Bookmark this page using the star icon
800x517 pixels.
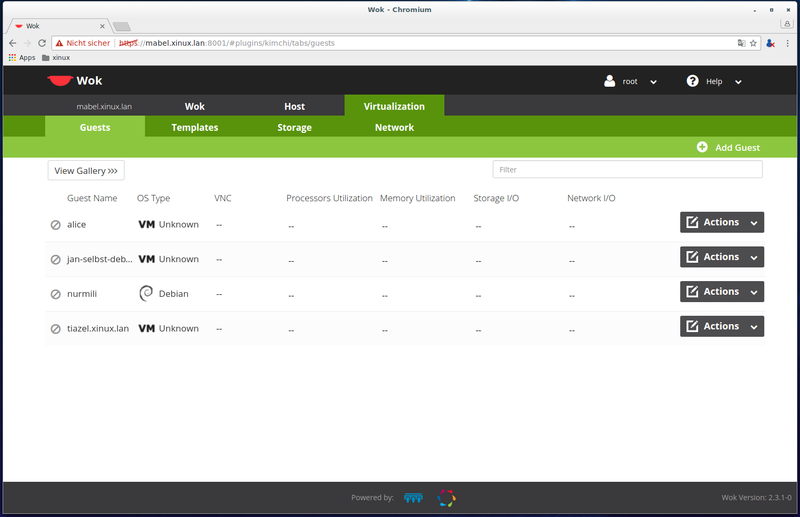754,43
